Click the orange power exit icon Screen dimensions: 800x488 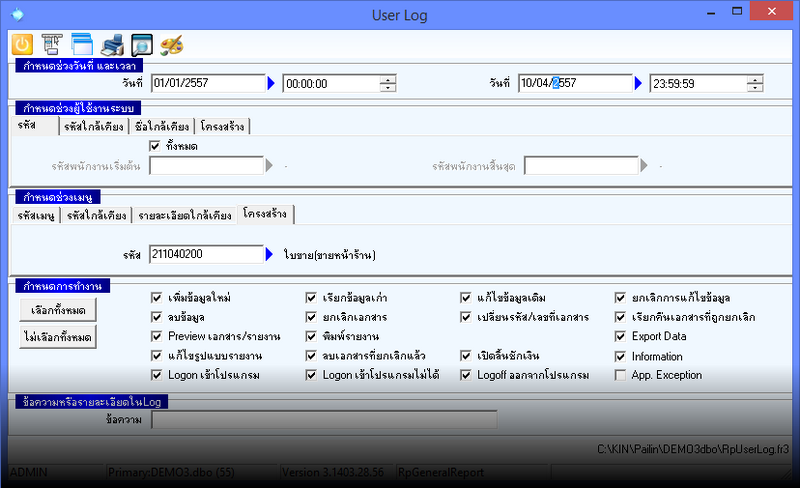pos(22,44)
